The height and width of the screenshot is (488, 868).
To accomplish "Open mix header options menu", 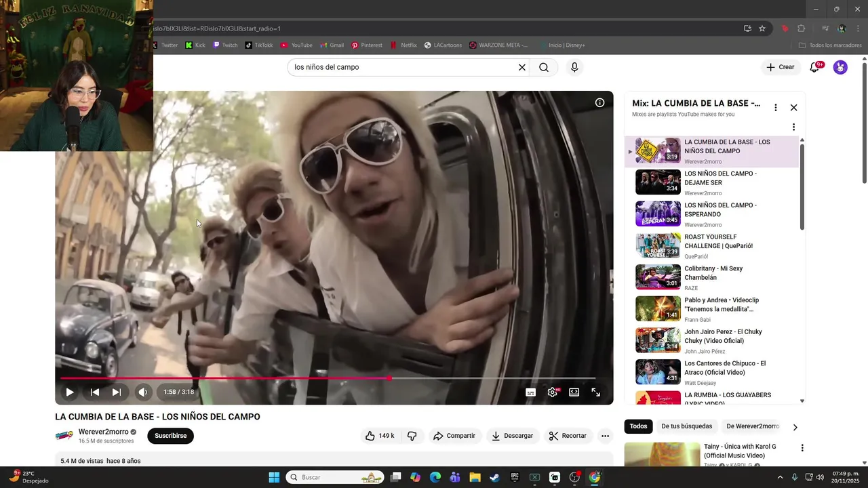I will click(776, 107).
